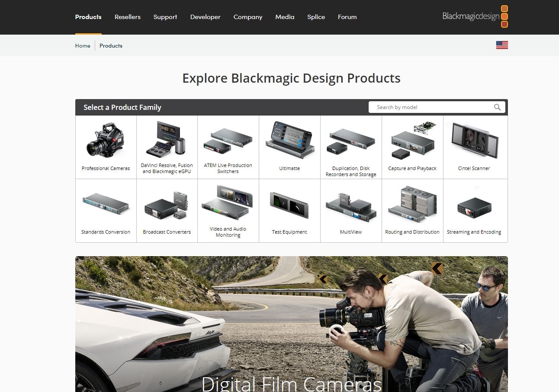The height and width of the screenshot is (392, 559).
Task: Open ATEM Live Production Switchers product image
Action: tap(228, 141)
